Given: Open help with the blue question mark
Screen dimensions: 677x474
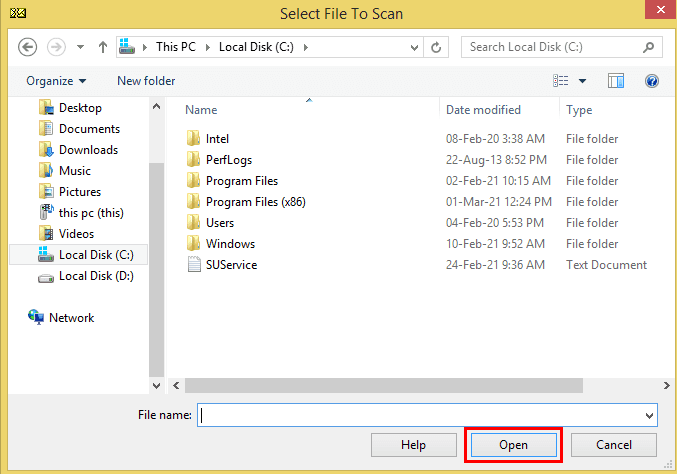Looking at the screenshot, I should (652, 81).
